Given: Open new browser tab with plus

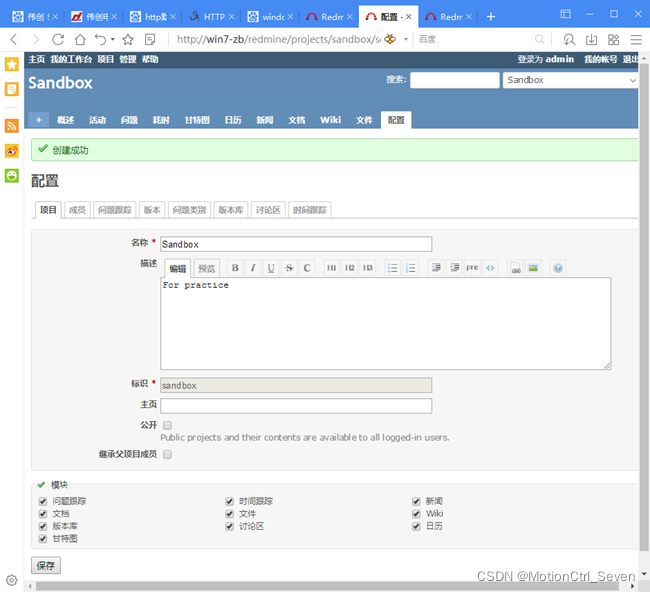Looking at the screenshot, I should [x=491, y=17].
